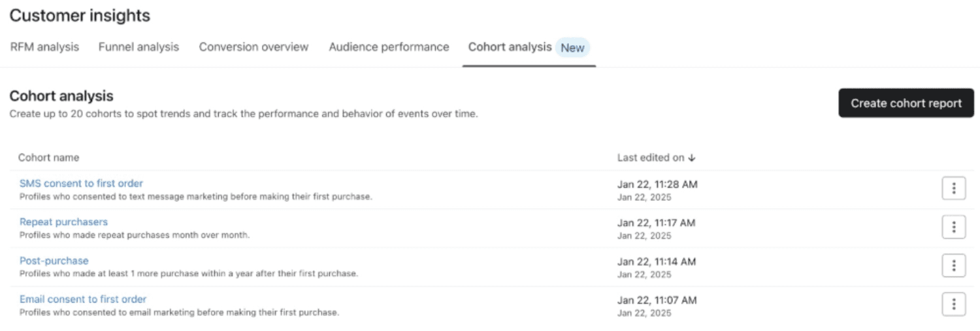Screen dimensions: 980x331
Task: Open the Audience performance tab
Action: [389, 47]
